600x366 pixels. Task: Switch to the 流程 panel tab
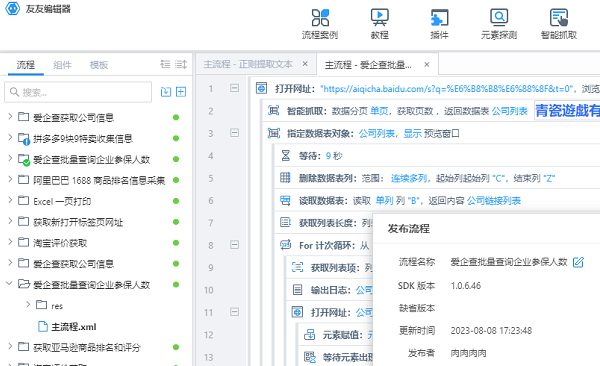coord(26,65)
